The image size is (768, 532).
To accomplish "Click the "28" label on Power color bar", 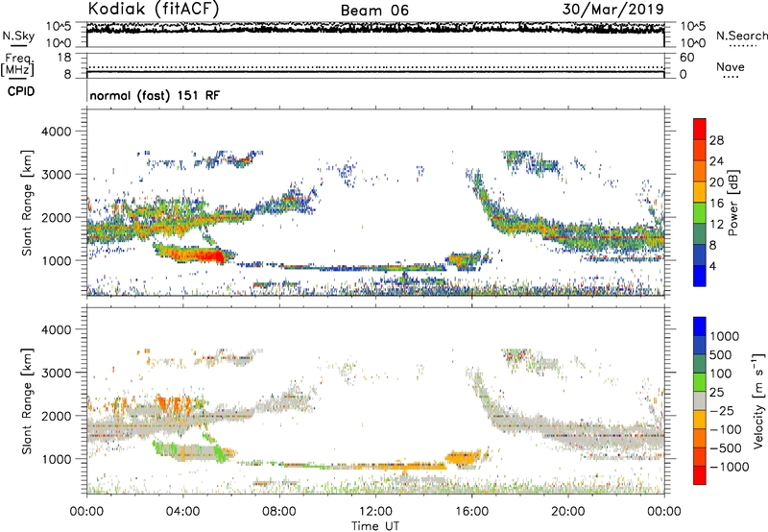I will [716, 140].
